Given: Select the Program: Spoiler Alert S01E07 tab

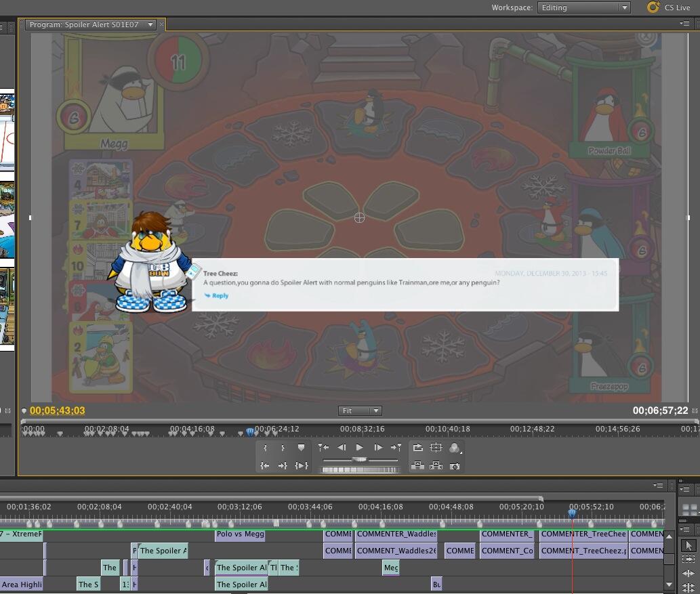Looking at the screenshot, I should click(84, 24).
